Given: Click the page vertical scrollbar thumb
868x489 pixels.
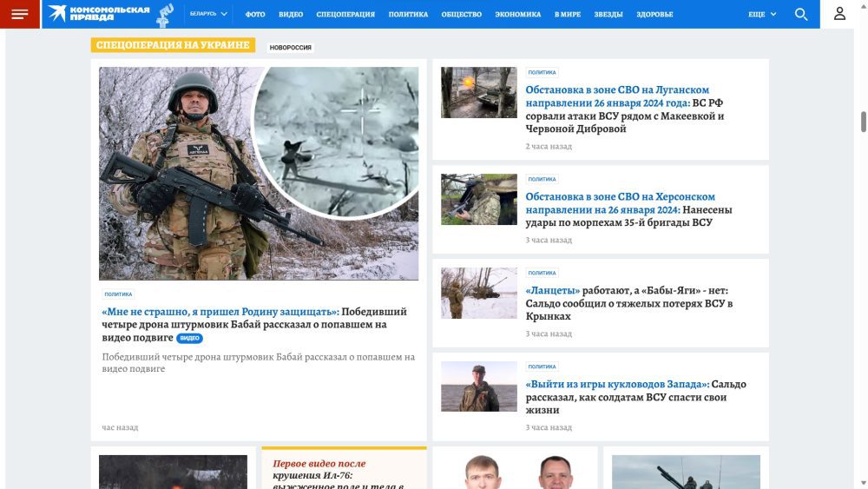Looking at the screenshot, I should click(x=864, y=122).
